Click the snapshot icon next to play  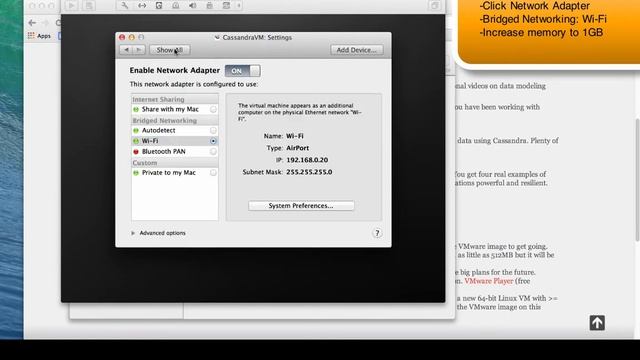tap(89, 5)
